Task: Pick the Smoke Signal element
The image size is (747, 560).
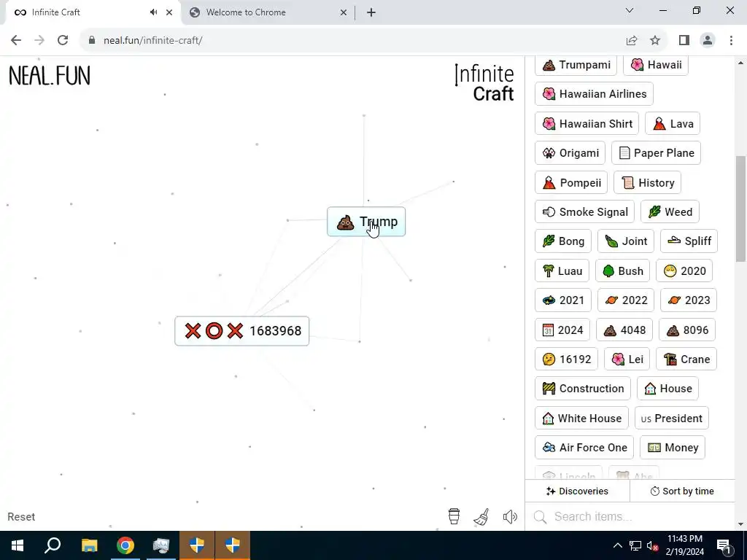Action: 584,212
